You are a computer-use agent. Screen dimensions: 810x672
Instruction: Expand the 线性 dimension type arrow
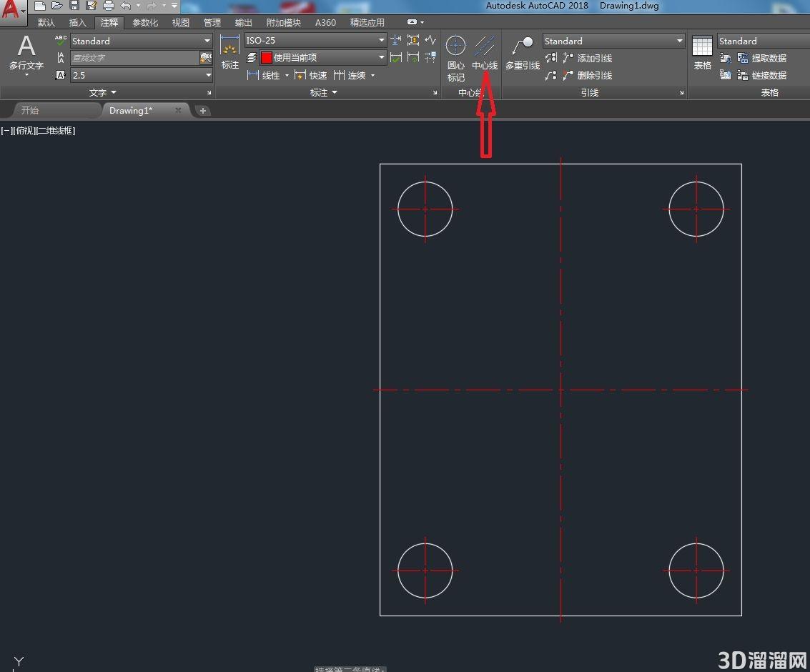(287, 75)
